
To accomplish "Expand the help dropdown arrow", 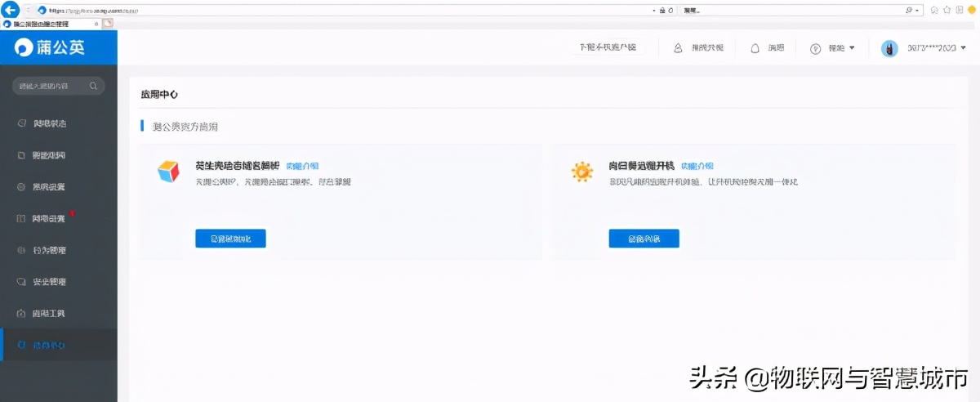I will point(852,48).
